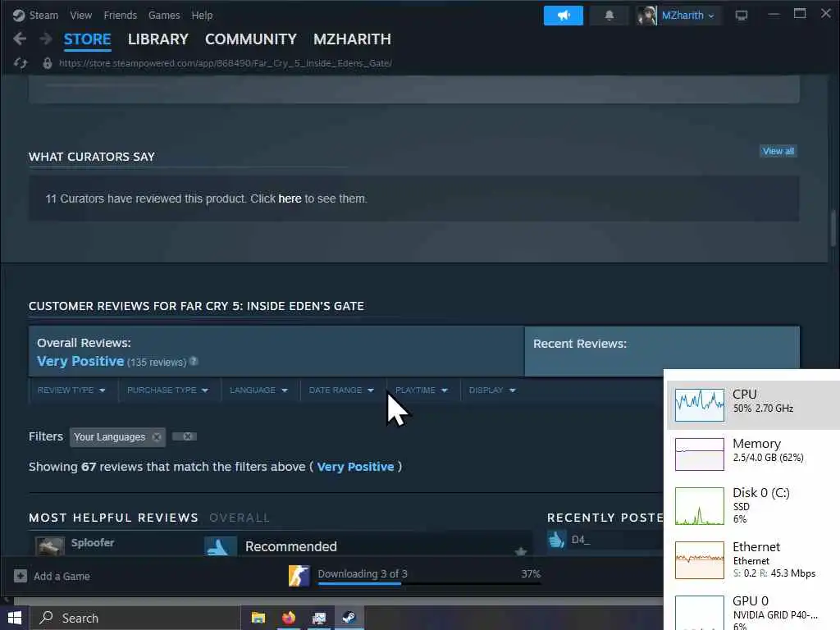Viewport: 840px width, 630px height.
Task: Open the notifications bell
Action: point(609,16)
